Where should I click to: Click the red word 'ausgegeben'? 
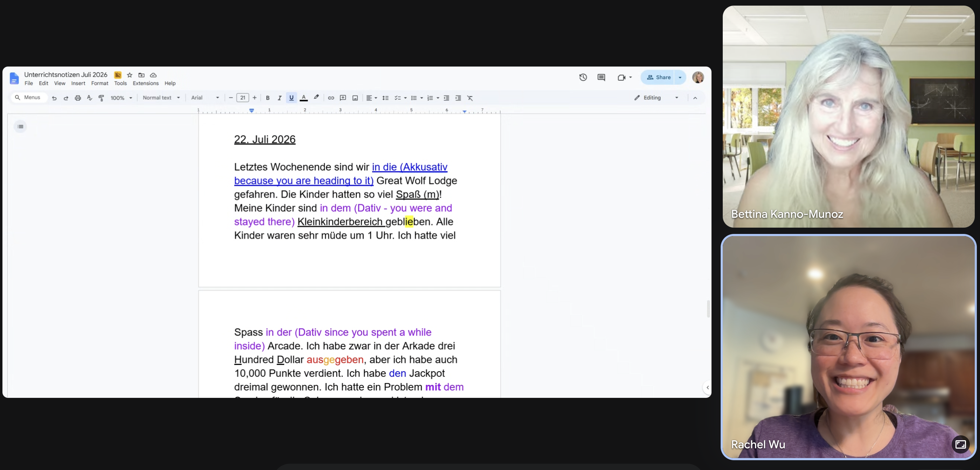[335, 360]
